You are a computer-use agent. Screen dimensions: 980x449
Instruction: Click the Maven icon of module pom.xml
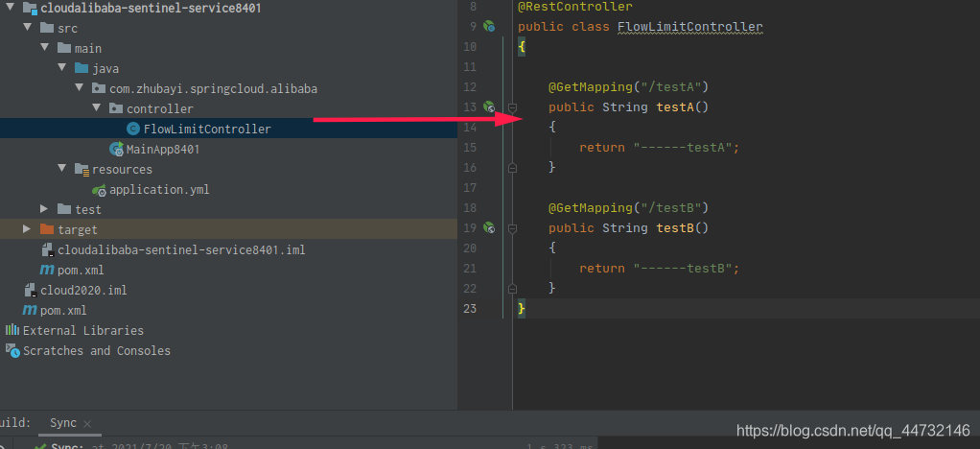47,271
